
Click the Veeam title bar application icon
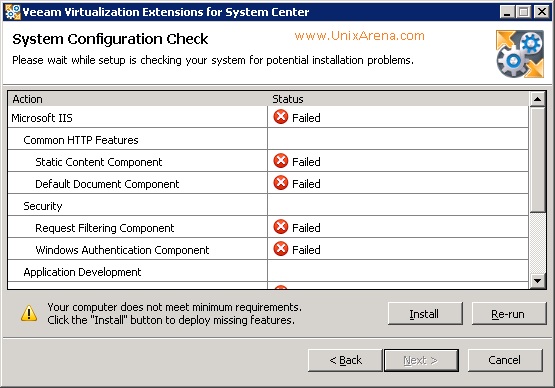click(x=12, y=12)
